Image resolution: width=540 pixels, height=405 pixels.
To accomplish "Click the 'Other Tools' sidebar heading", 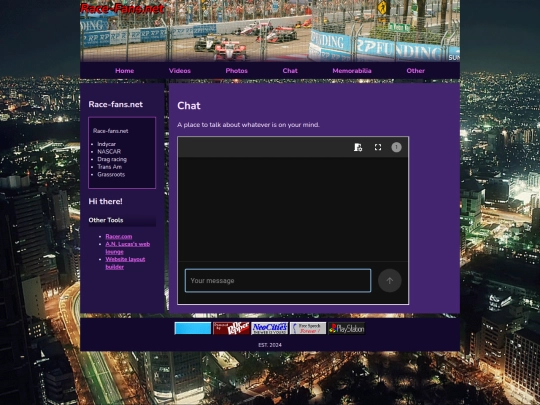I will pyautogui.click(x=106, y=220).
